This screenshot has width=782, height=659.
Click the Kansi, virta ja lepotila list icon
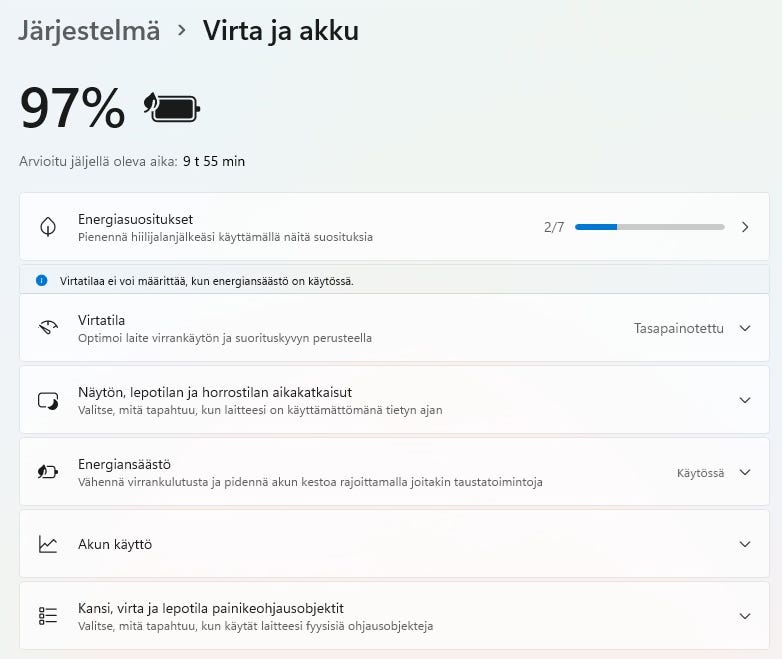pos(48,616)
